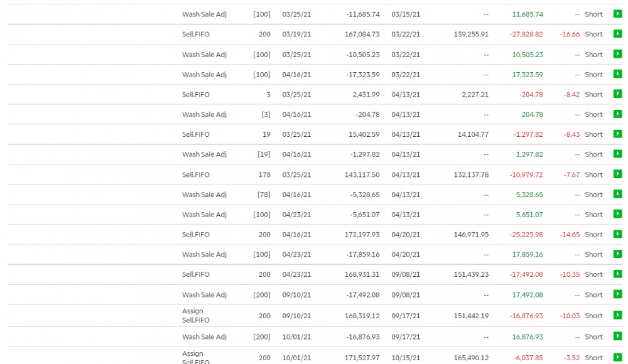Expand the Assign Sell.FIFO row with 168,319.12
628x364 pixels.
pos(617,316)
